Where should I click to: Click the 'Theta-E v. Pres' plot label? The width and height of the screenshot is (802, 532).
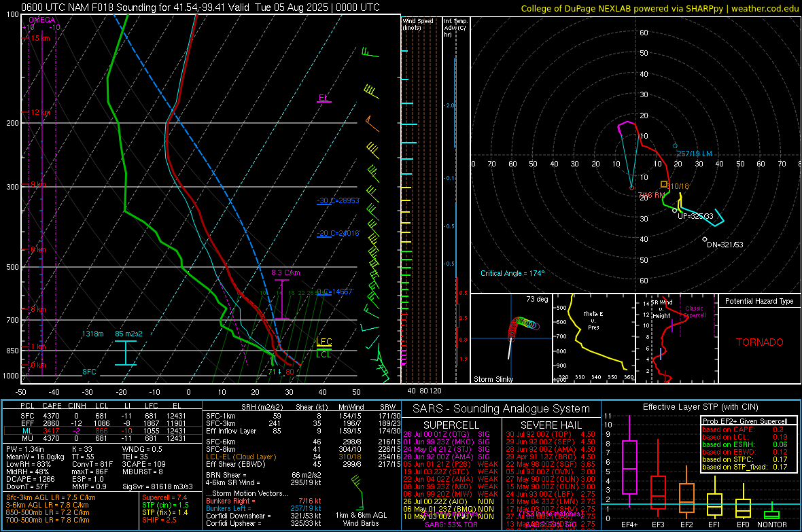click(593, 320)
